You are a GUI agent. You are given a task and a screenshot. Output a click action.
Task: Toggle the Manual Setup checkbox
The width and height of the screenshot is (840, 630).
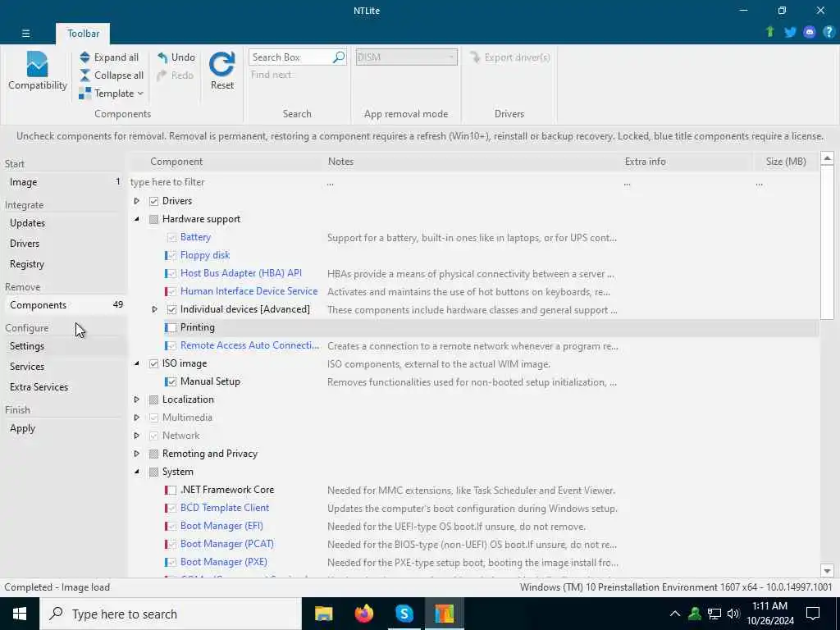tap(171, 381)
